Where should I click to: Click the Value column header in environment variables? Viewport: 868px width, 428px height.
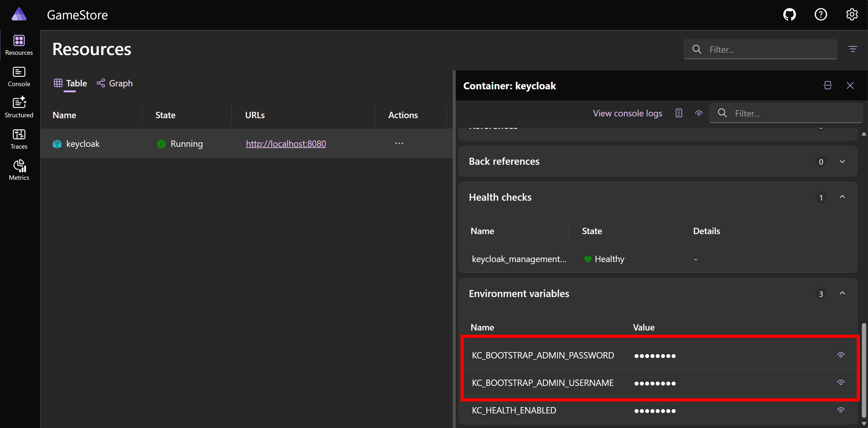pos(643,328)
